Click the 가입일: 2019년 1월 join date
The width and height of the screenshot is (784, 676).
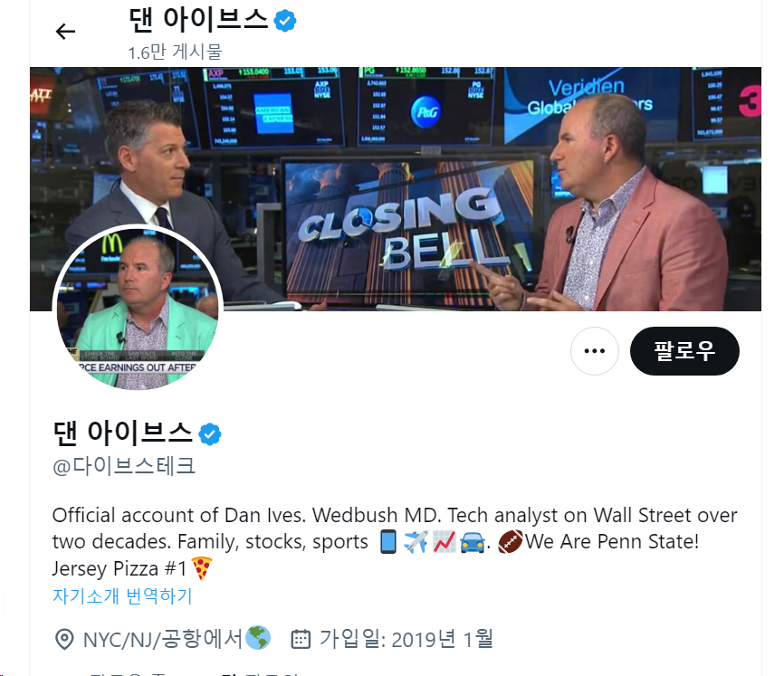tap(406, 639)
